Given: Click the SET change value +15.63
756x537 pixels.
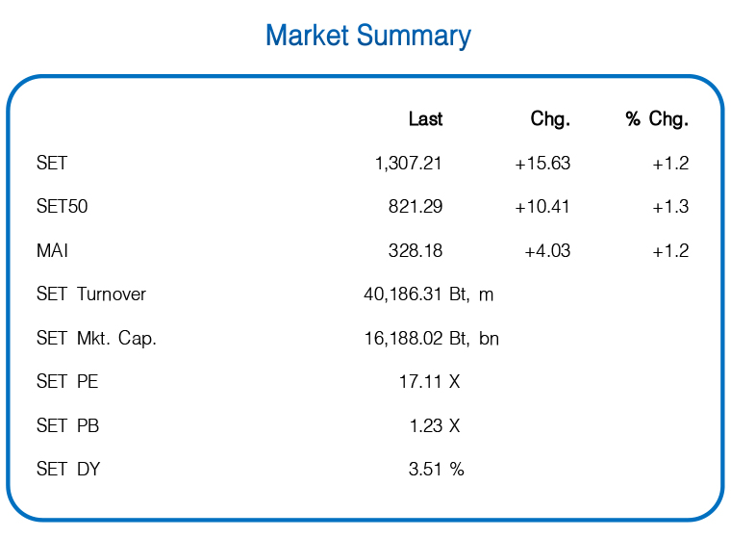Looking at the screenshot, I should click(x=542, y=163).
